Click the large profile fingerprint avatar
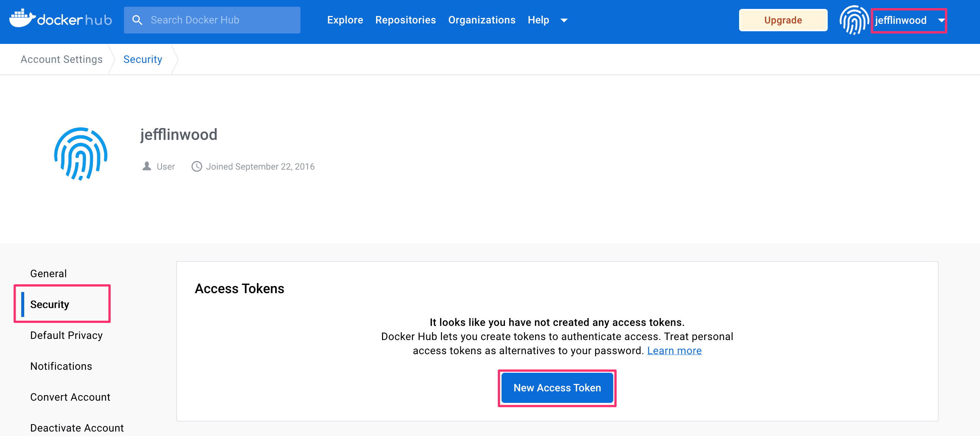Screen dimensions: 980x436 coord(81,154)
